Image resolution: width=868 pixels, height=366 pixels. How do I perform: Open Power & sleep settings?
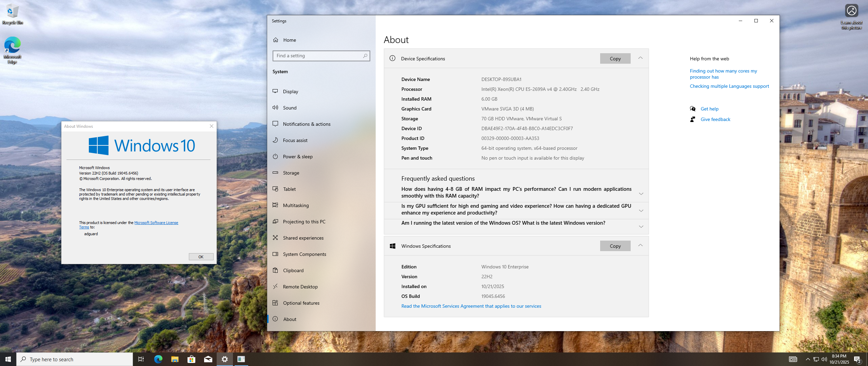(297, 157)
